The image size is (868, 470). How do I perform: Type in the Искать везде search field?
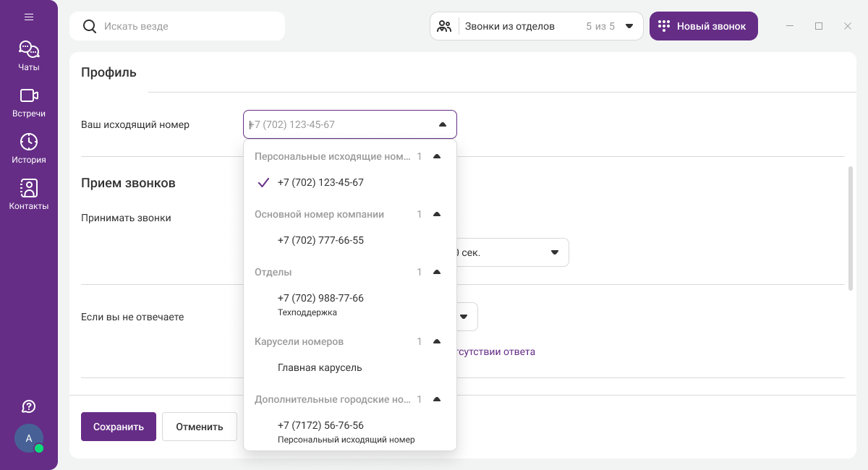[188, 26]
